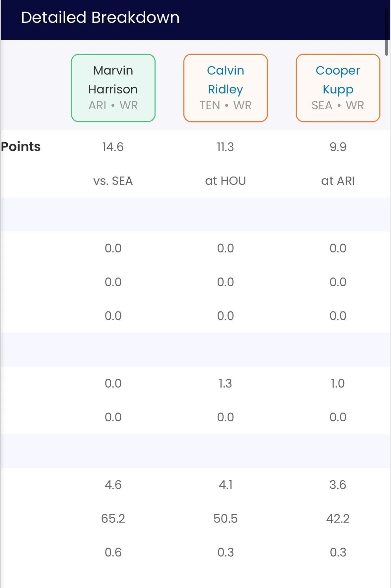Click Cooper Kupp's 9.9 points value
Viewport: 391px width, 588px height.
[338, 147]
